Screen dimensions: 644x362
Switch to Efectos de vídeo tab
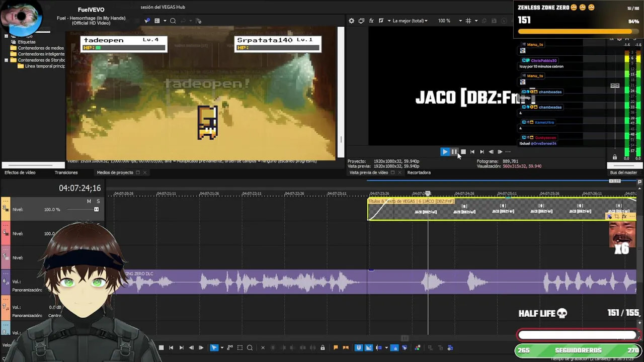tap(20, 172)
